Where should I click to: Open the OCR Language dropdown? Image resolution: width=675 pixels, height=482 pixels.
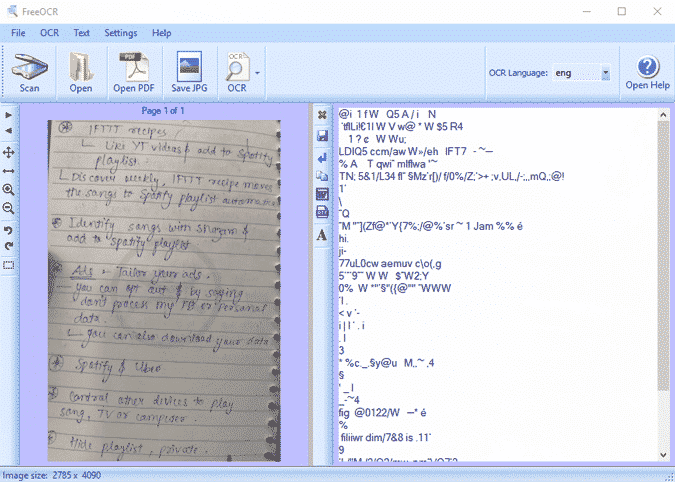(606, 73)
